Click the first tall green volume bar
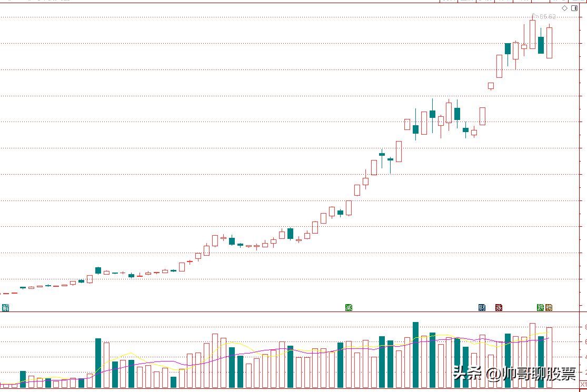Screen dimensions: 587x392 98,363
